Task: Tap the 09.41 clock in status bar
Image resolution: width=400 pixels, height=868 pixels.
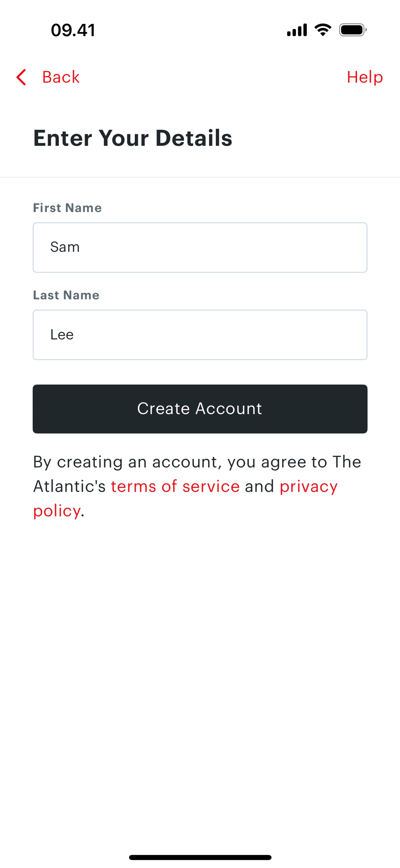Action: tap(73, 30)
